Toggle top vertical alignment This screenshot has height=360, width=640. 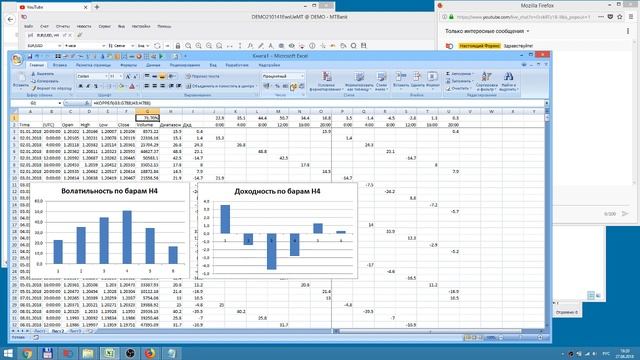(147, 76)
